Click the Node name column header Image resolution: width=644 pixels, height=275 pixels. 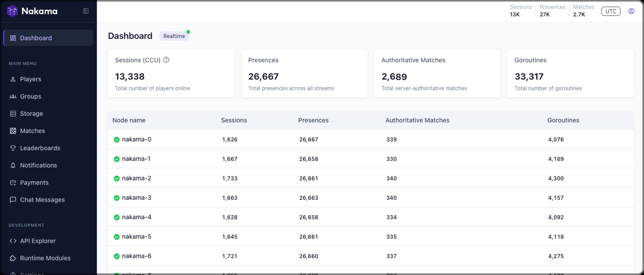click(129, 120)
